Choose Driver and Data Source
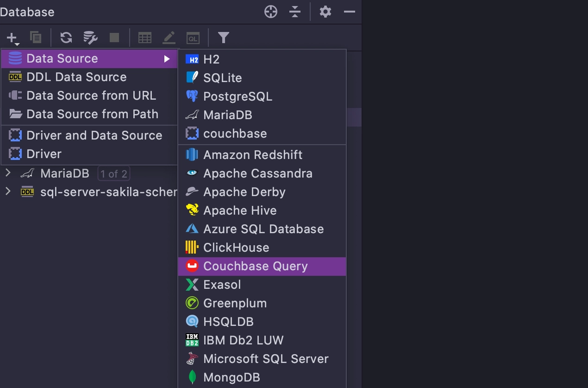 coord(90,135)
